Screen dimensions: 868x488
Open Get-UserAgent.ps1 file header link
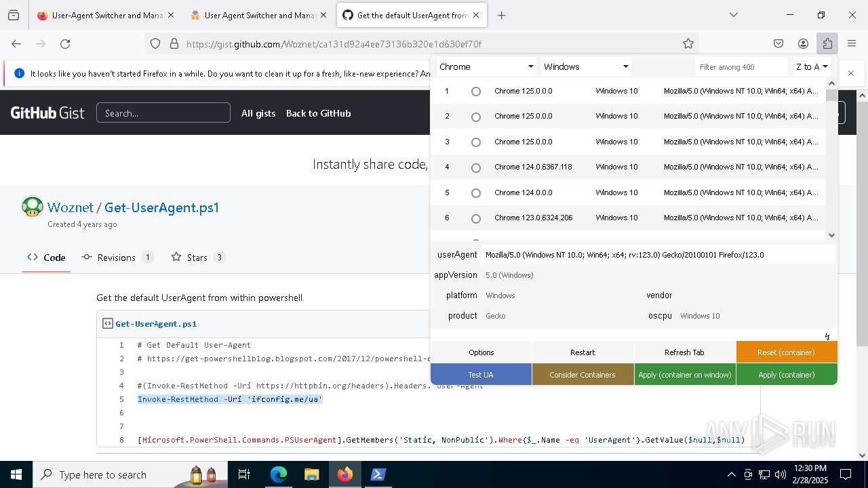[156, 324]
